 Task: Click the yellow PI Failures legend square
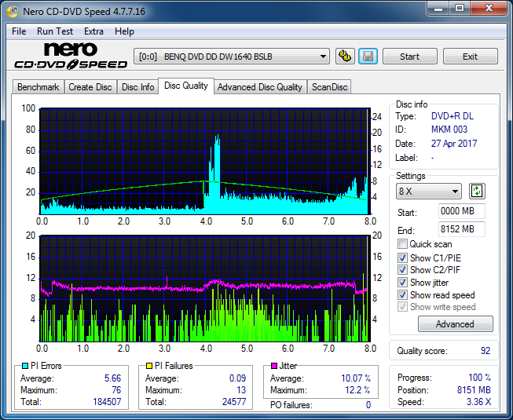pos(149,366)
